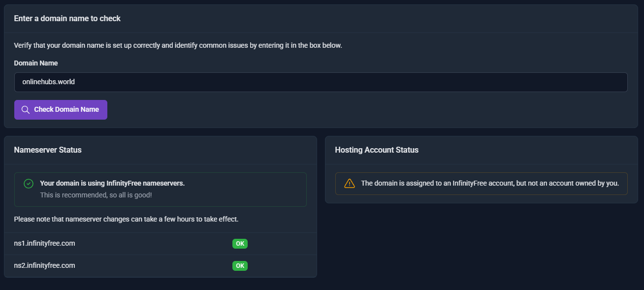The height and width of the screenshot is (290, 644).
Task: Click the OK badge for ns2.infinityfree.com
Action: pos(240,266)
